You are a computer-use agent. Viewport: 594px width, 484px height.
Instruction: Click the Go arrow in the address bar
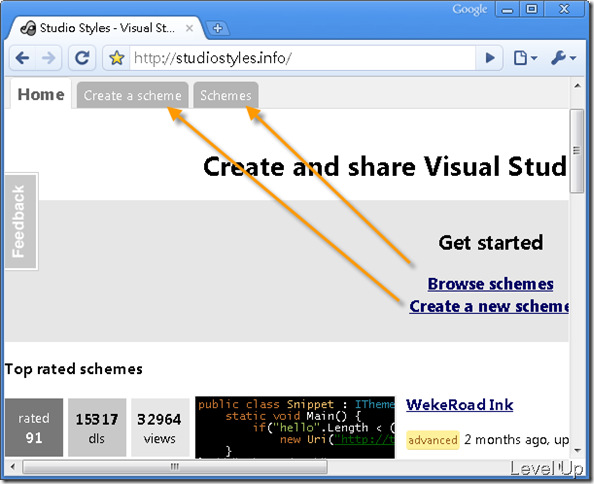click(489, 58)
